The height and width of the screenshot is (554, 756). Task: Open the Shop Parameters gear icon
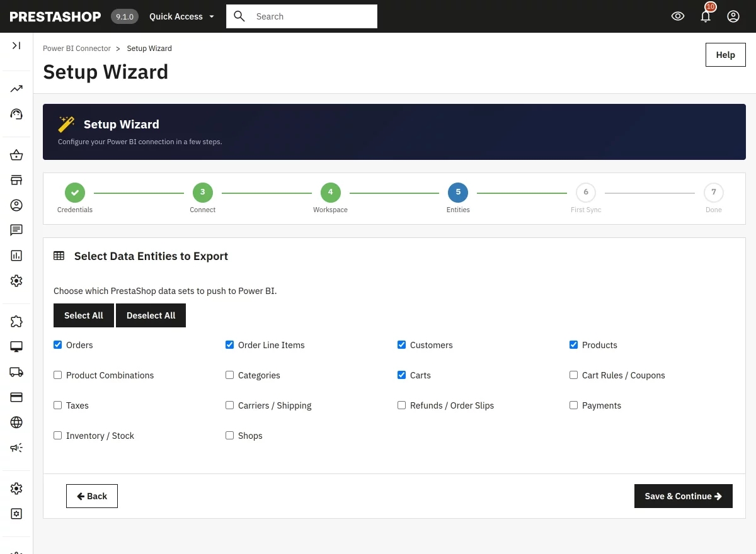[x=16, y=489]
